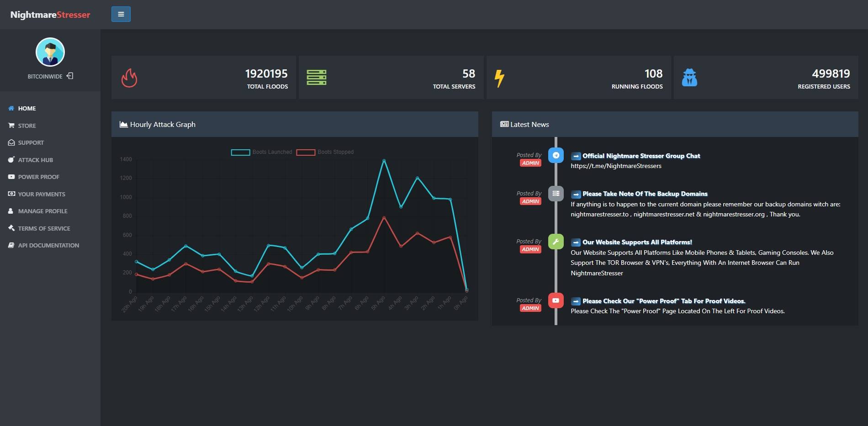Click the NightmareStresser logo
The width and height of the screenshot is (868, 426).
point(50,15)
